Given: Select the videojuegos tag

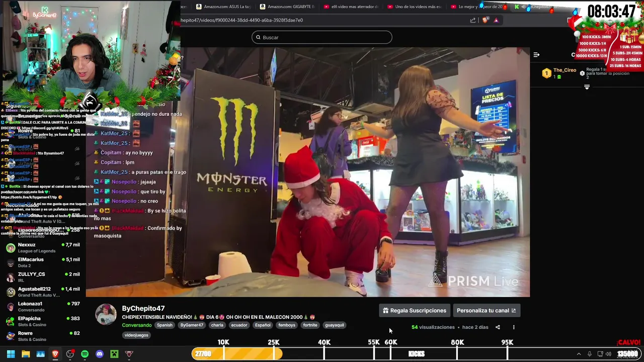Looking at the screenshot, I should [x=136, y=335].
